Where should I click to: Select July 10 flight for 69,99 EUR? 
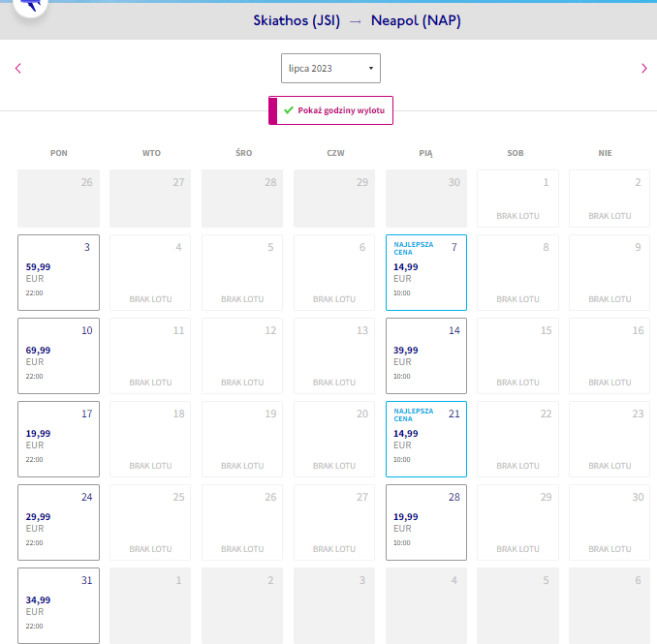59,356
